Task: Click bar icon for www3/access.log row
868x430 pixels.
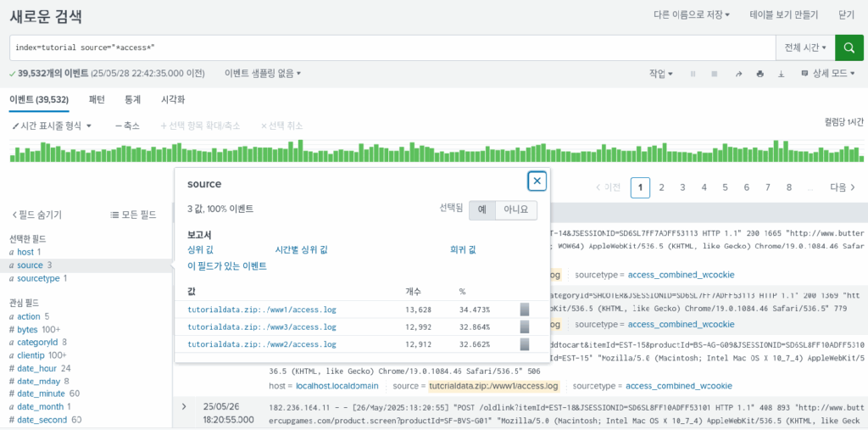Action: point(524,327)
